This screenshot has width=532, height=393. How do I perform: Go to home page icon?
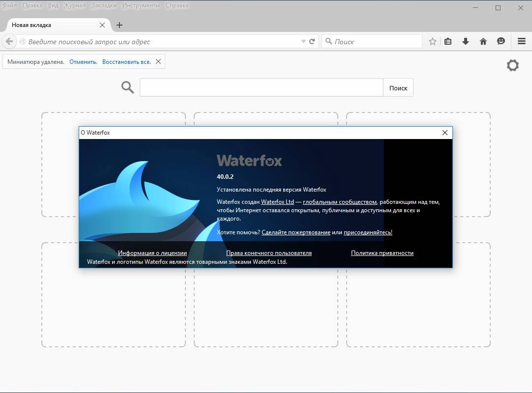click(x=483, y=41)
